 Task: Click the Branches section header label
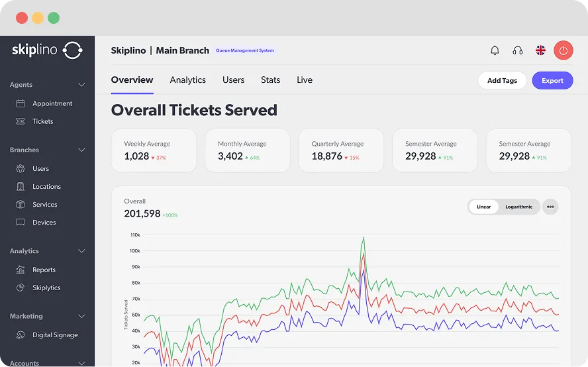point(24,150)
